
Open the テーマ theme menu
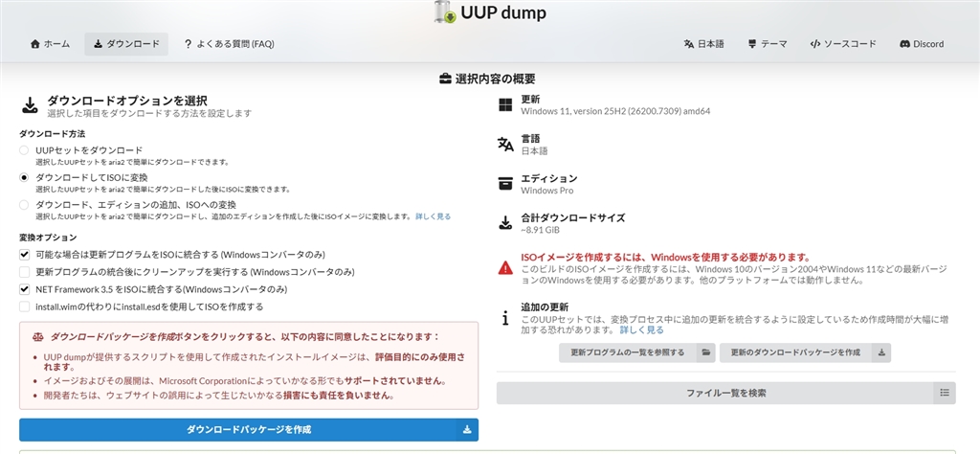(x=768, y=44)
